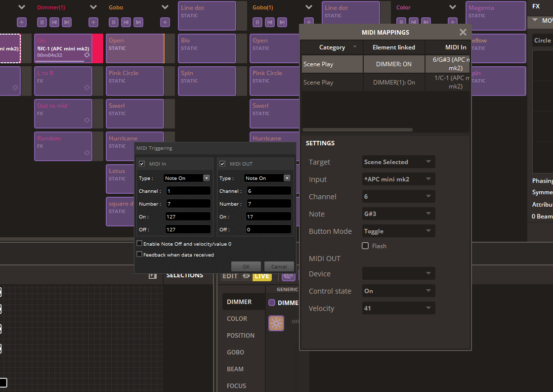
Task: Click the dimmer sun preset icon
Action: (x=276, y=323)
